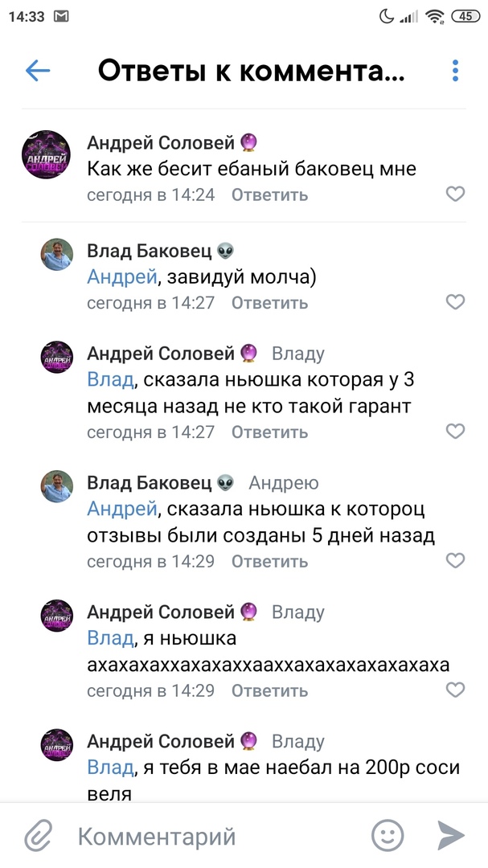Image resolution: width=488 pixels, height=868 pixels.
Task: Open the three-dot overflow menu
Action: [455, 71]
